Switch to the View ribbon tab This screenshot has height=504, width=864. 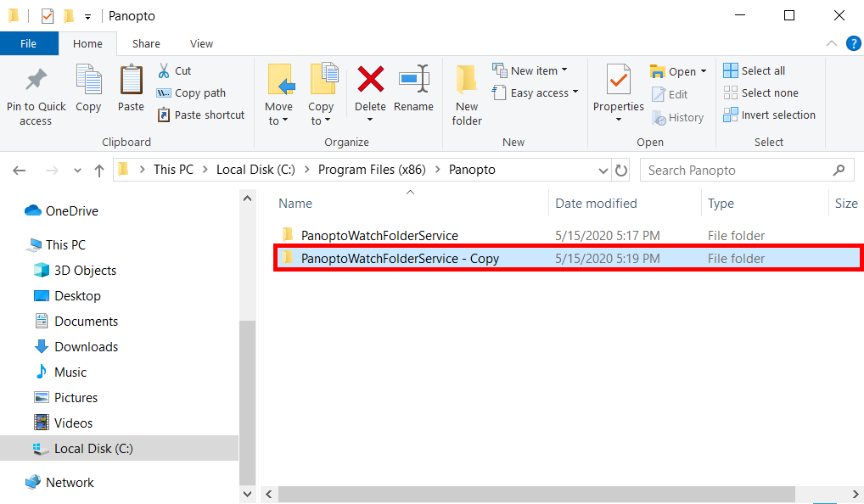[x=201, y=43]
